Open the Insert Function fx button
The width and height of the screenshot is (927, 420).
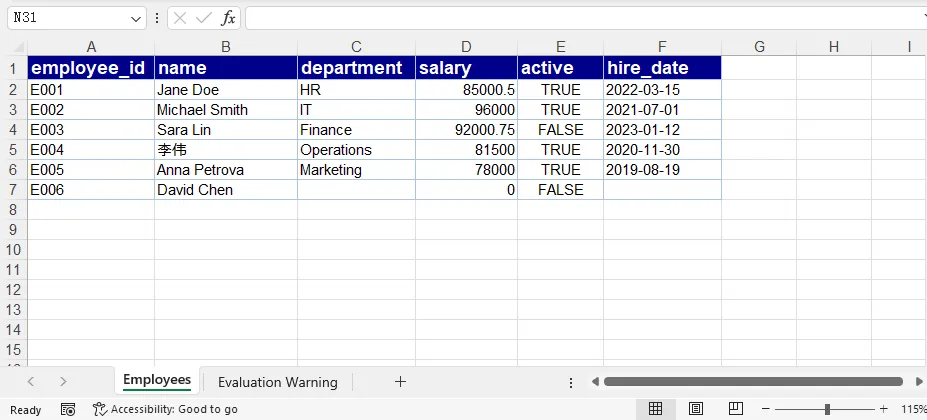coord(228,18)
